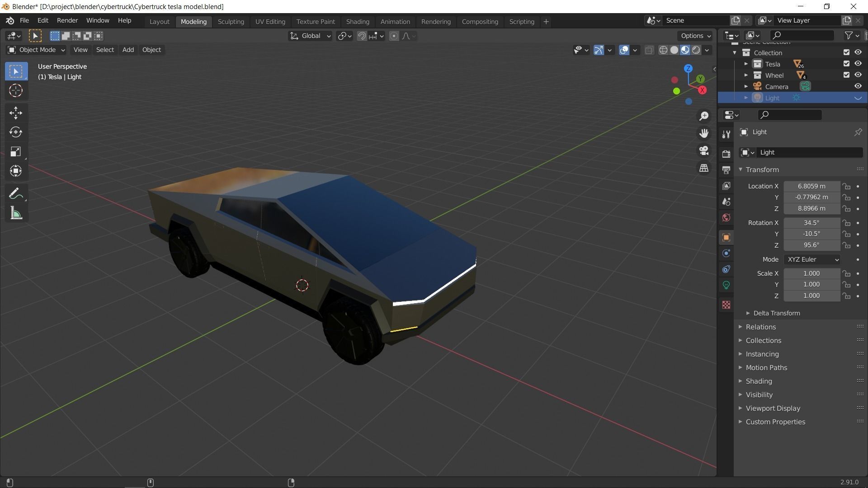Image resolution: width=868 pixels, height=488 pixels.
Task: Expand the Tesla collection in outliner
Action: 746,64
